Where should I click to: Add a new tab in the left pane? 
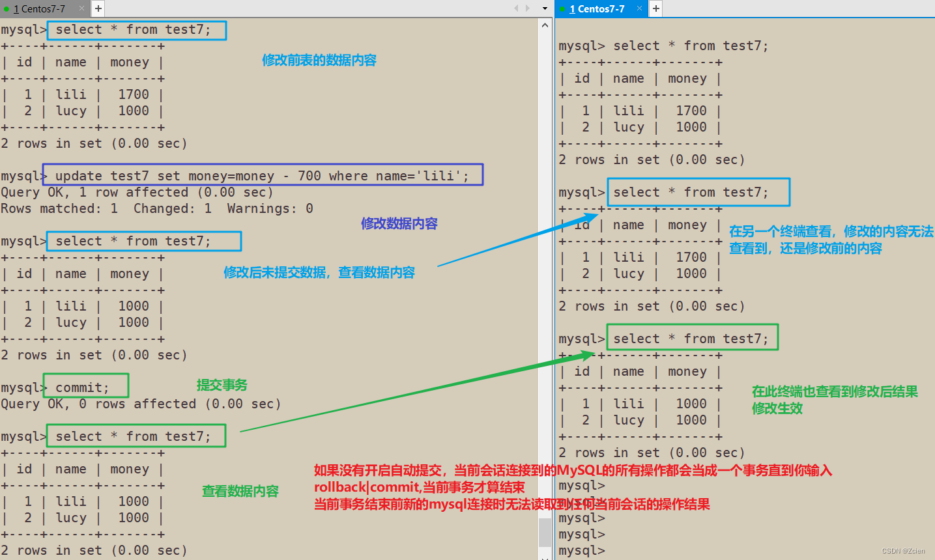[x=98, y=8]
